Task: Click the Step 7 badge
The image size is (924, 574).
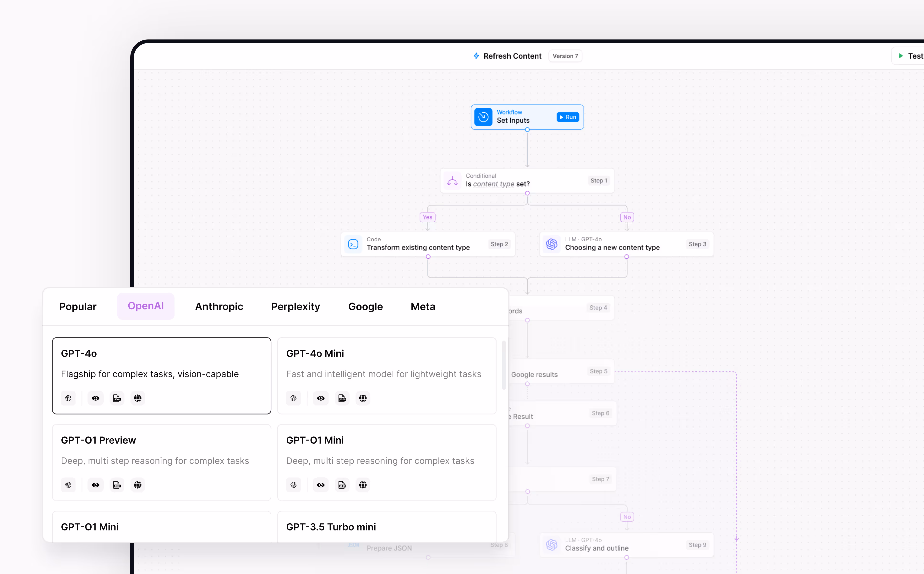Action: [x=600, y=479]
